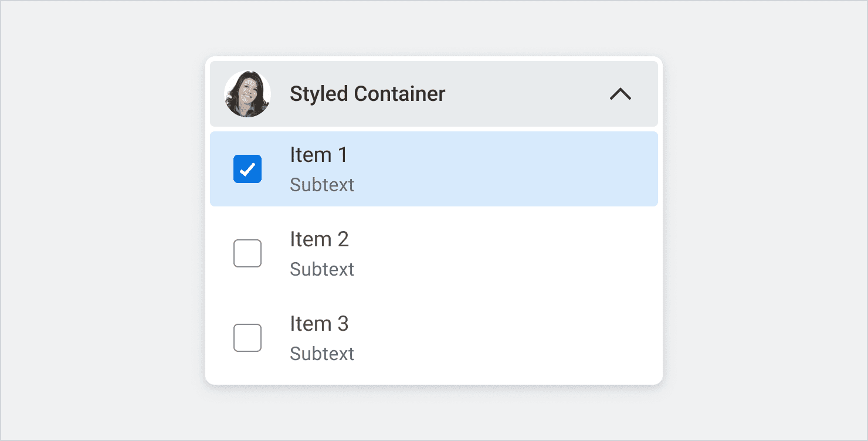Pick the "Item 3" label text

click(x=319, y=324)
